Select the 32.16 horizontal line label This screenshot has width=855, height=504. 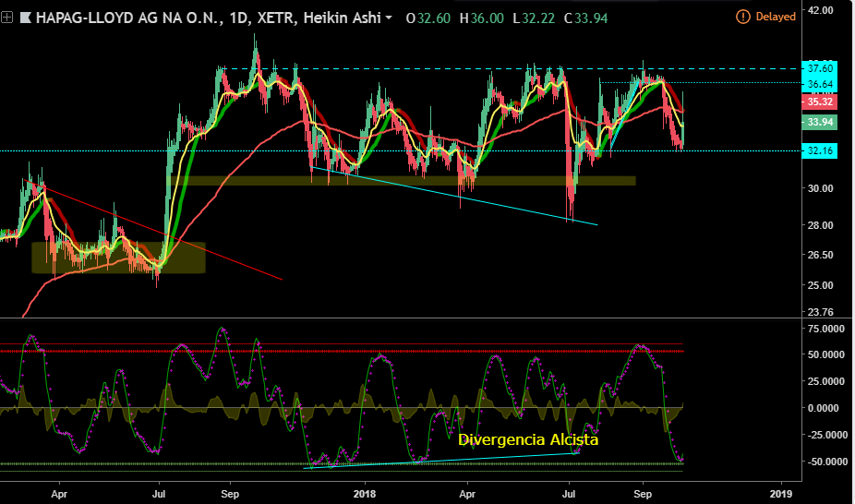click(x=820, y=150)
